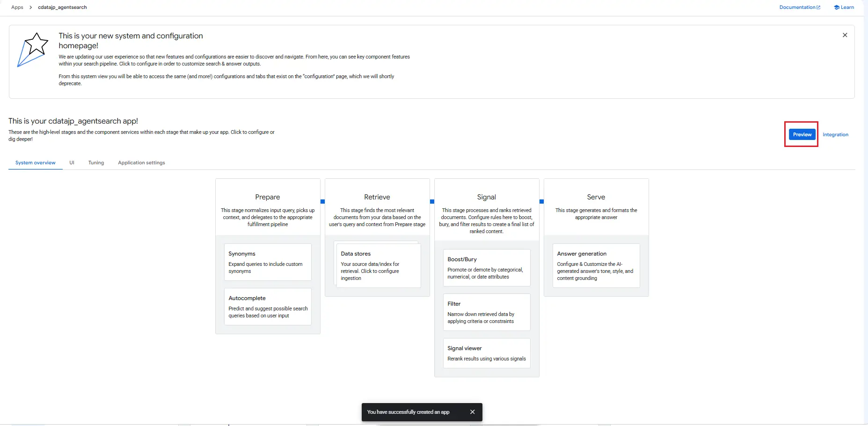Open the Answer generation card

(x=596, y=265)
